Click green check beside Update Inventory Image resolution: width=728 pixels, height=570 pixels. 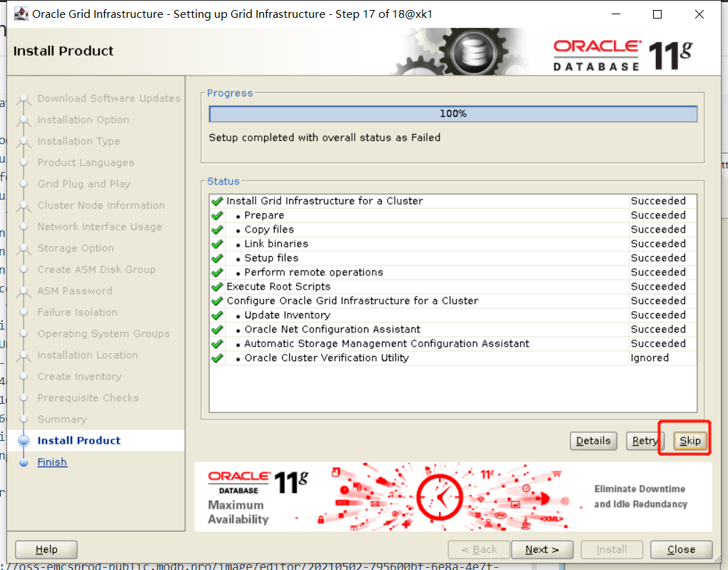(217, 315)
